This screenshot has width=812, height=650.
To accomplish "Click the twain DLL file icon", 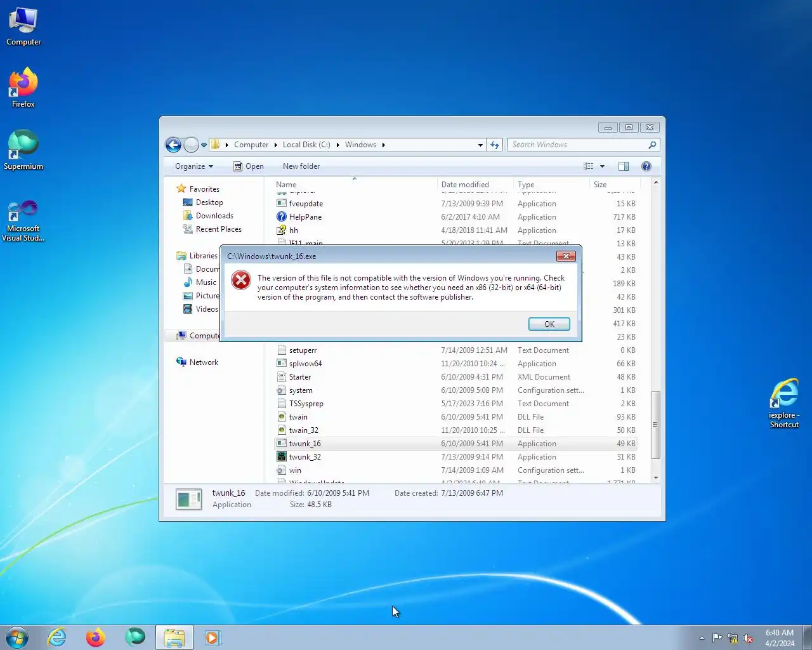I will 282,417.
